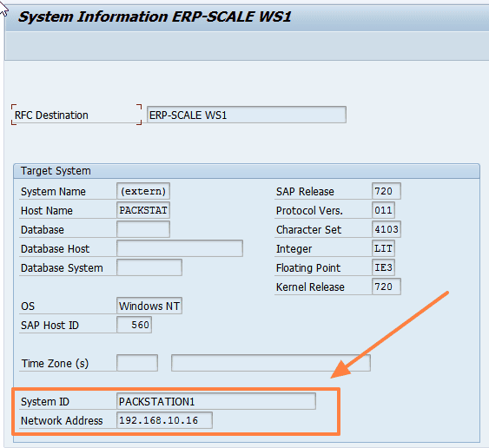Click the empty Database field
The width and height of the screenshot is (489, 448).
point(143,229)
